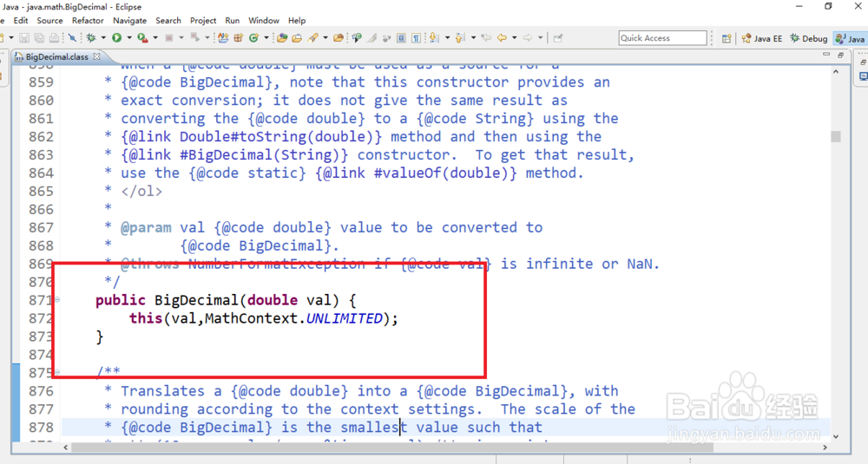Image resolution: width=868 pixels, height=464 pixels.
Task: Maximize the editor area
Action: [x=840, y=55]
